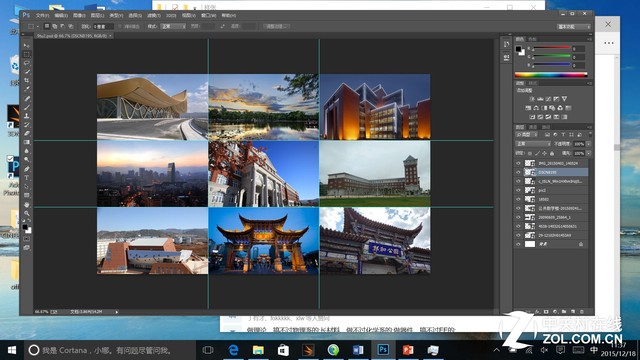This screenshot has height=360, width=640.
Task: Click the Brightness/Contrast adjustment icon
Action: click(x=532, y=99)
